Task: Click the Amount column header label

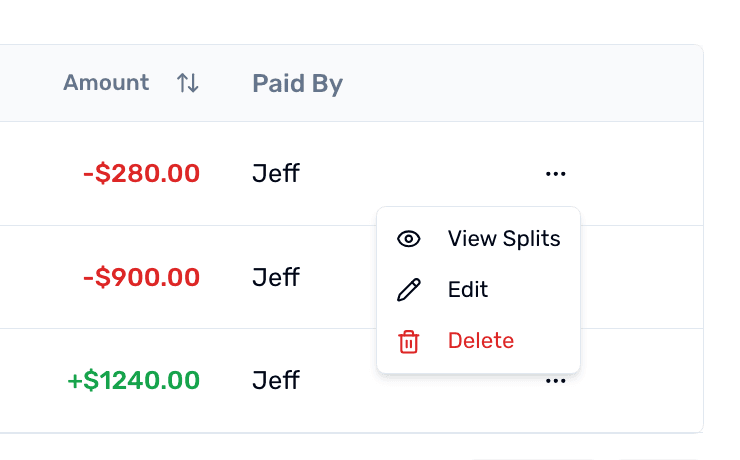Action: pos(106,83)
